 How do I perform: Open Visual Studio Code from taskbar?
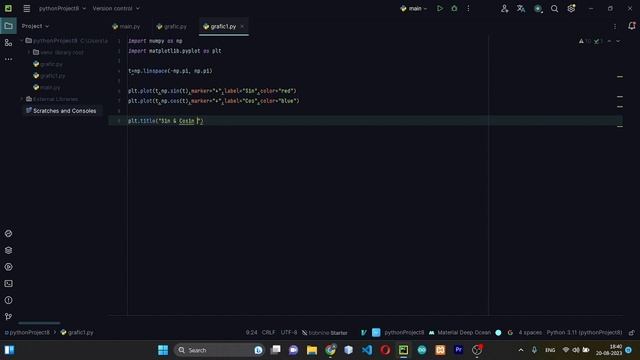(x=367, y=350)
